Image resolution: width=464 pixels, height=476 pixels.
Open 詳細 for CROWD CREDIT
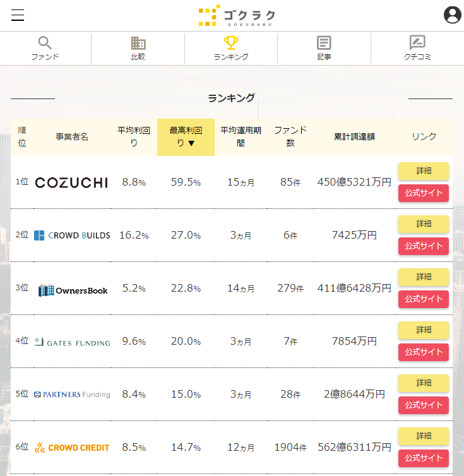(x=424, y=436)
